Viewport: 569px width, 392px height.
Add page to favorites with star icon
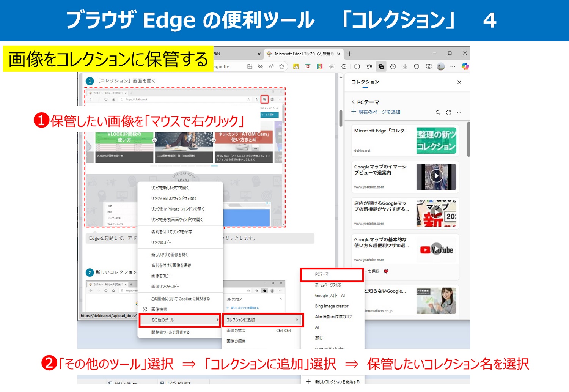click(x=281, y=66)
